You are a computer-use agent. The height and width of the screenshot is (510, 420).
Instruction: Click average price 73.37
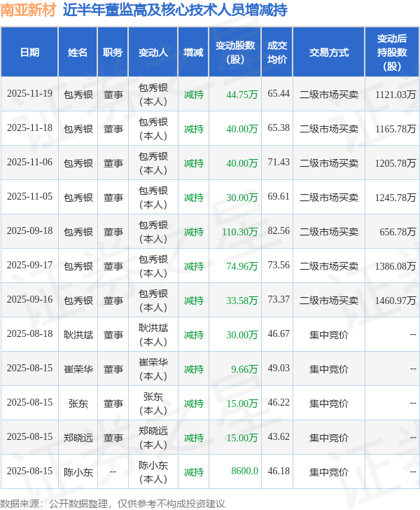coord(279,300)
